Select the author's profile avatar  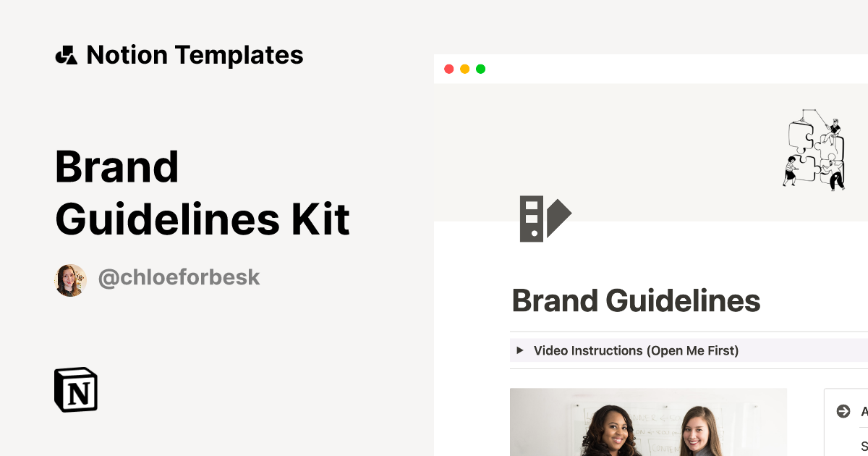71,279
